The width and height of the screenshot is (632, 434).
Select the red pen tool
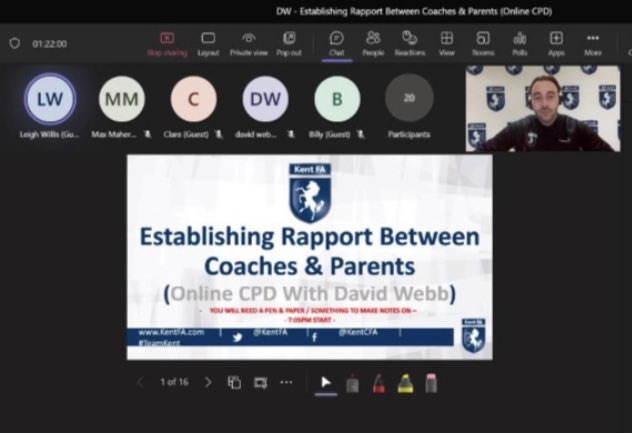[379, 383]
